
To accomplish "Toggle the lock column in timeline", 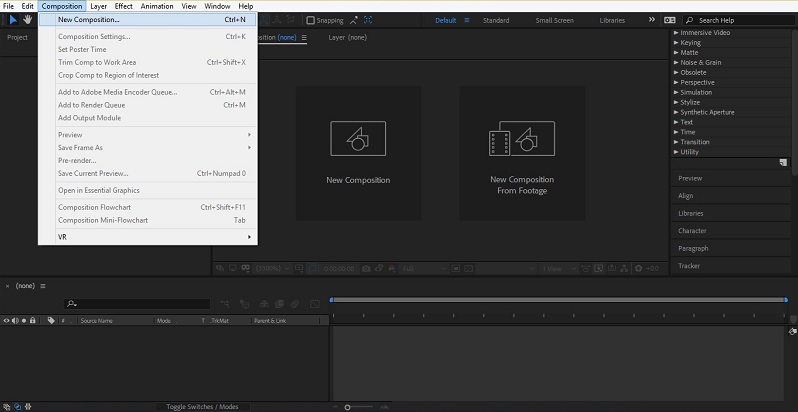I will (33, 321).
